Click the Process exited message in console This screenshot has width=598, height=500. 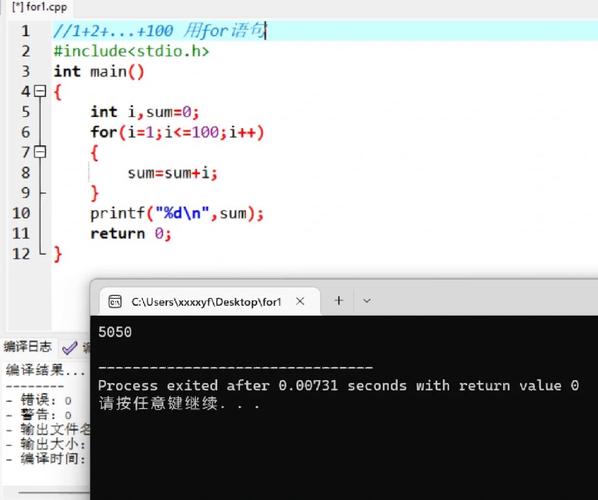pos(338,386)
